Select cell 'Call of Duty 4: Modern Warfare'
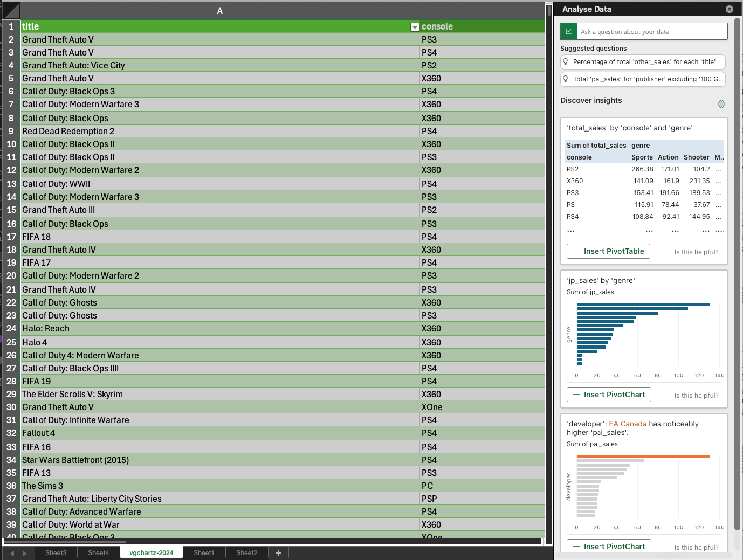The image size is (743, 560). (x=221, y=355)
